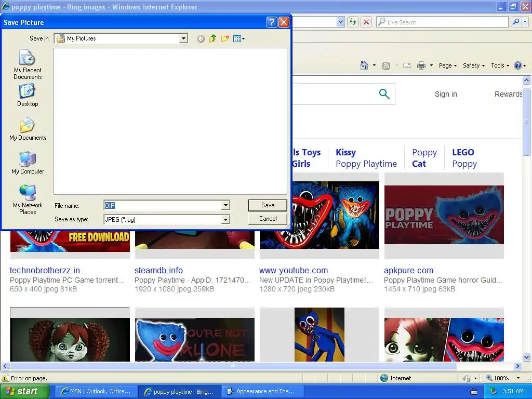Open the Poppy Playtime logo thumbnail

click(444, 215)
